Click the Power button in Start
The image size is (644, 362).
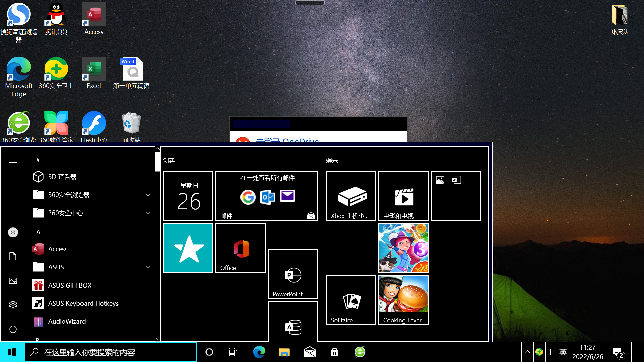click(13, 329)
